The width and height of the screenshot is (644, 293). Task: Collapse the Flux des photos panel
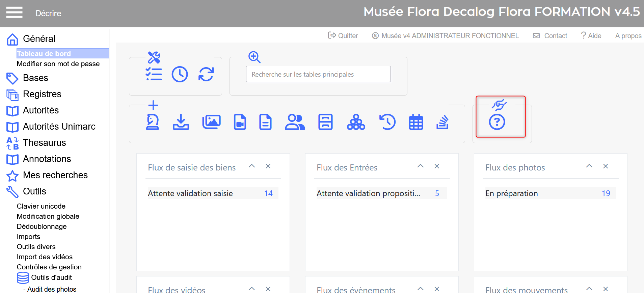pos(589,166)
